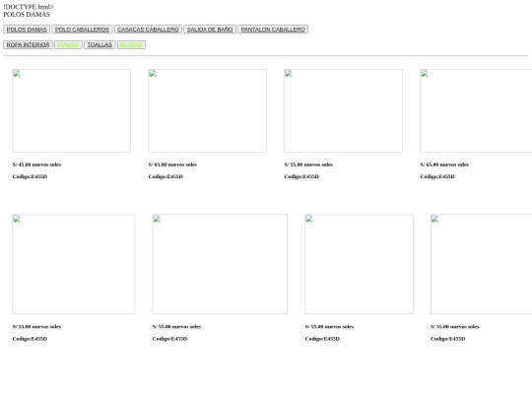Open the ROPA INTERIOR category

tap(28, 44)
